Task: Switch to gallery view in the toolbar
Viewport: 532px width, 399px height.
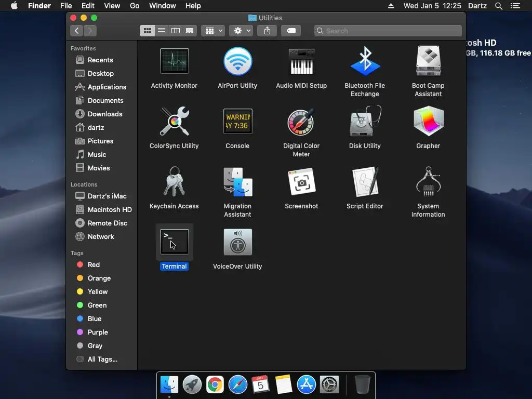Action: [x=190, y=31]
